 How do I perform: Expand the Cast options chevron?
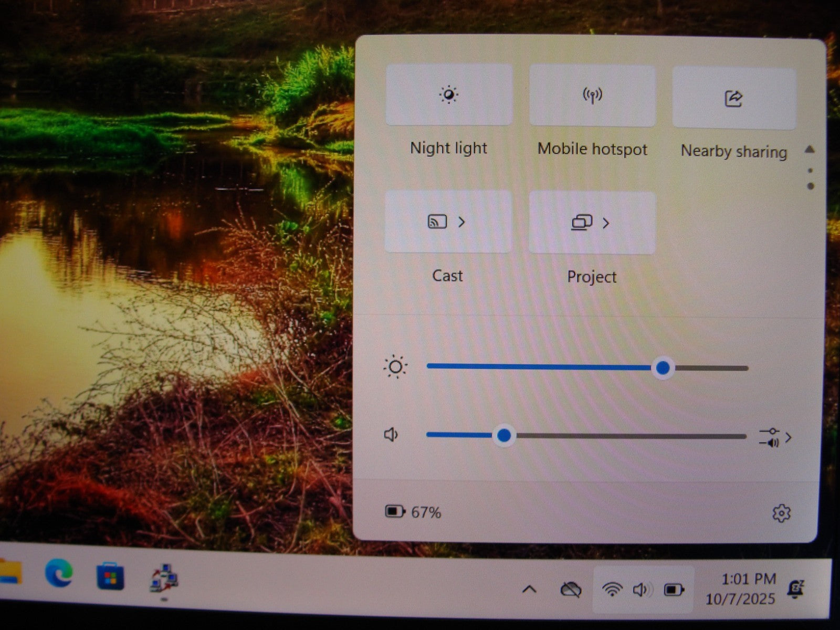pos(462,222)
